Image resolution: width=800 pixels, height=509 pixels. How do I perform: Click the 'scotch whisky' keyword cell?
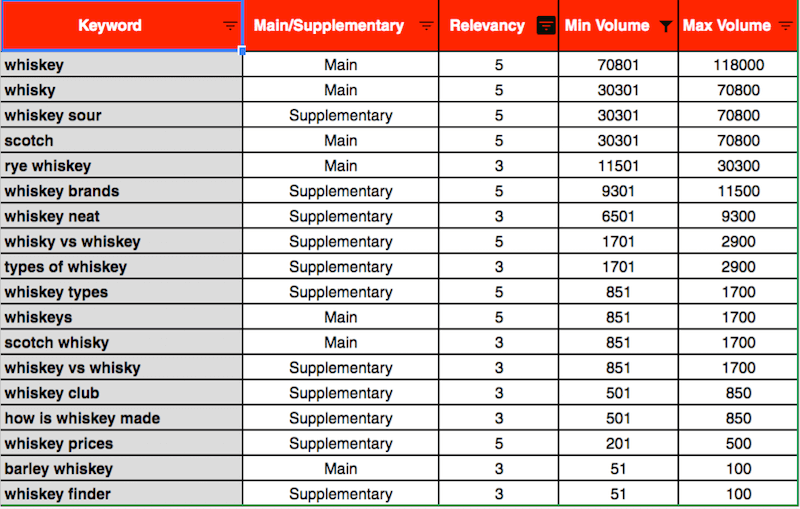(122, 342)
